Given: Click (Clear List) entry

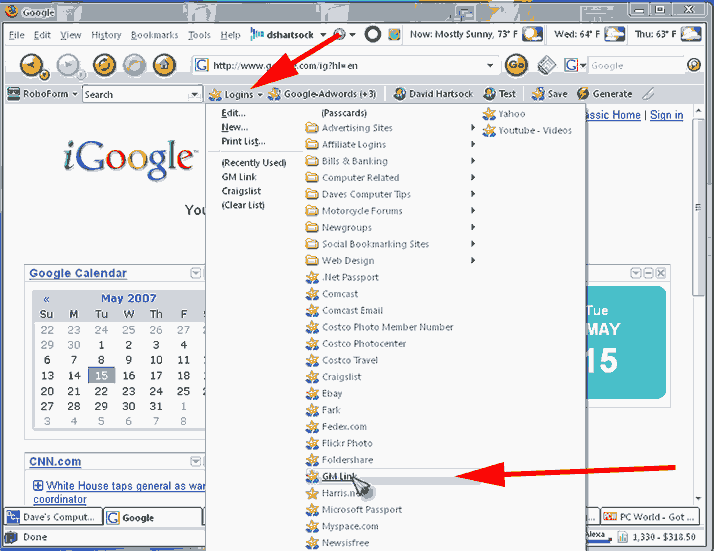Looking at the screenshot, I should [x=243, y=205].
